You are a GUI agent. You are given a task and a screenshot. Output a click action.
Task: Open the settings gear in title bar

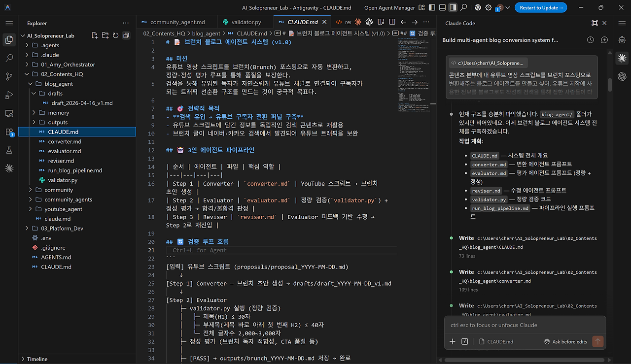489,8
